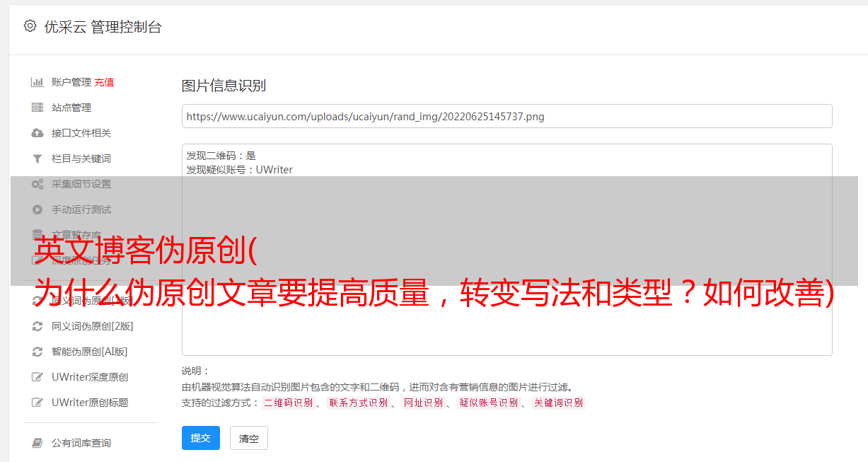This screenshot has width=868, height=462.
Task: Click the 清空 button
Action: click(x=249, y=438)
